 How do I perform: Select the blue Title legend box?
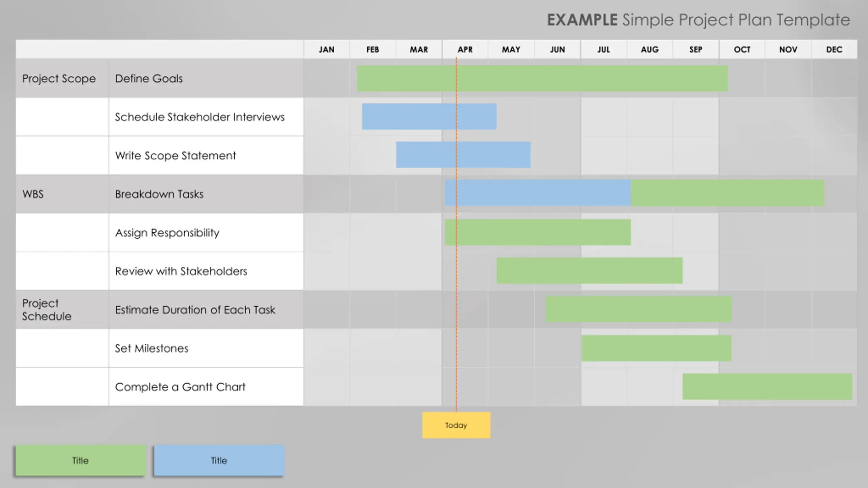click(219, 460)
